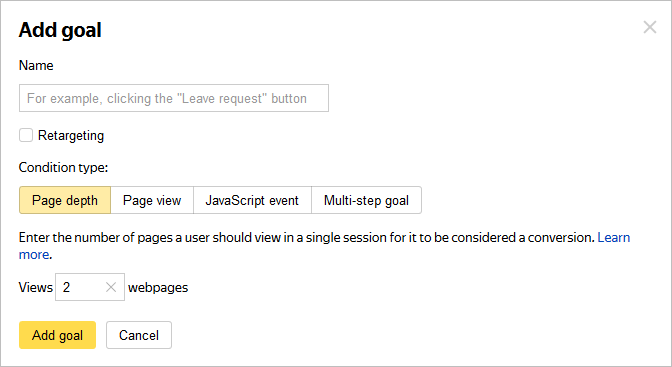Click the 'Condition type:' label
672x367 pixels.
[x=63, y=167]
